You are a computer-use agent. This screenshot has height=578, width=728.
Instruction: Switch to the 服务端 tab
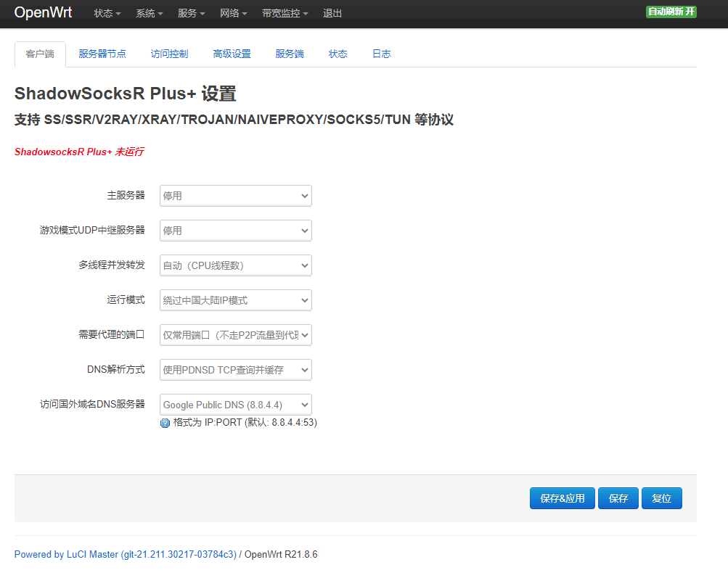click(x=290, y=54)
